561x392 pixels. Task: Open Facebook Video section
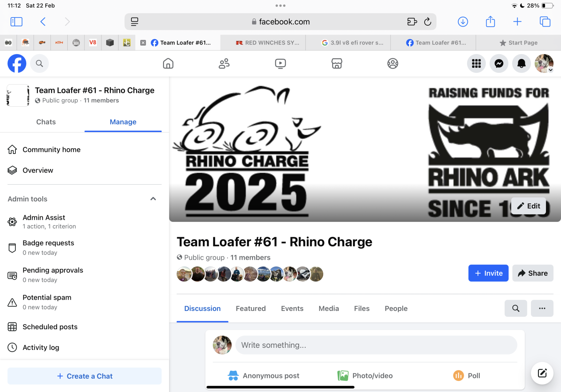(x=280, y=63)
